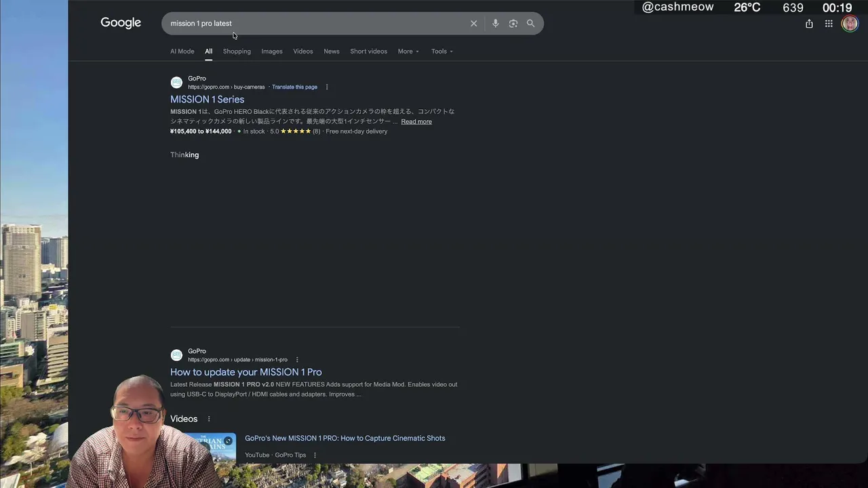
Task: Expand the Tools dropdown
Action: 442,52
